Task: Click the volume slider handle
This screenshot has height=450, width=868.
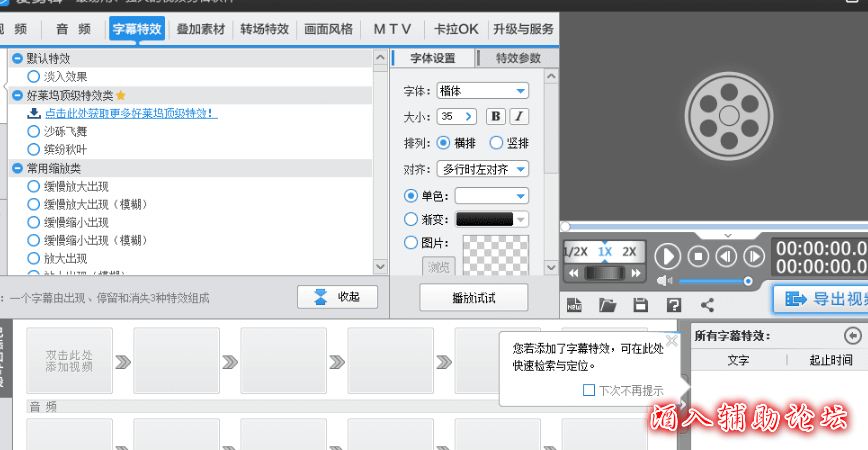Action: pos(747,281)
